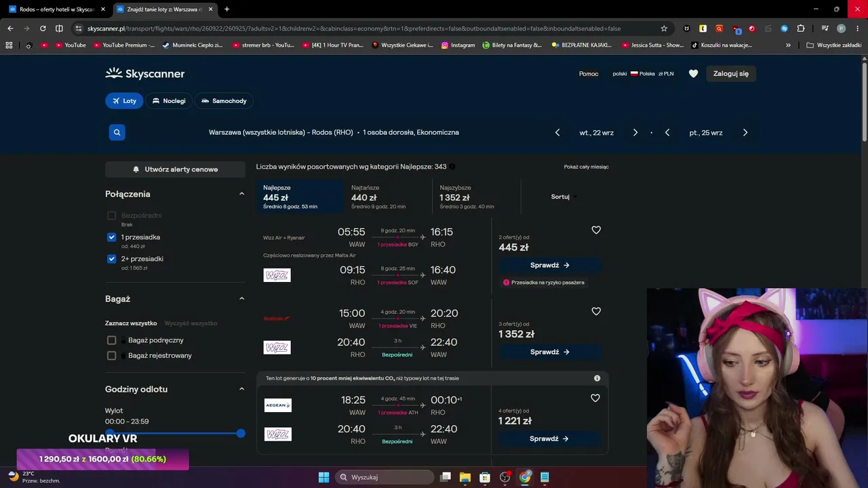Click the Skyscanner logo
The image size is (868, 488).
145,73
